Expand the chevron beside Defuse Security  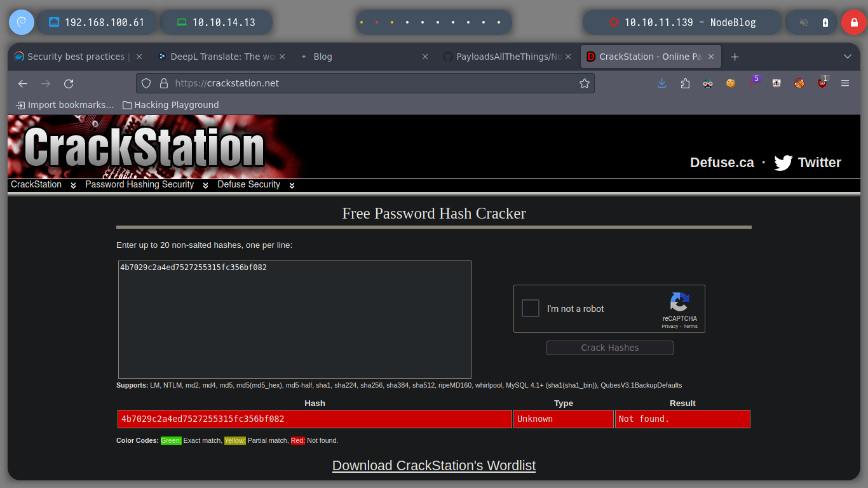click(x=292, y=186)
